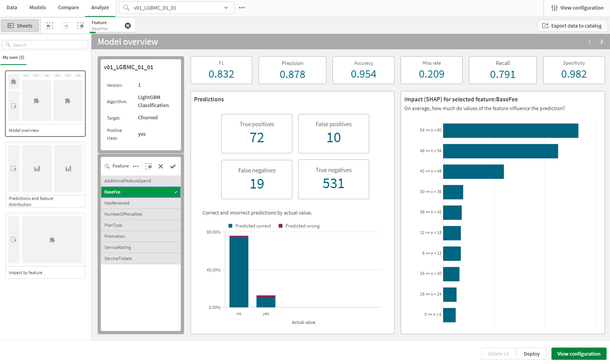Viewport: 610px width, 364px height.
Task: Click the Deploy button
Action: tap(532, 354)
